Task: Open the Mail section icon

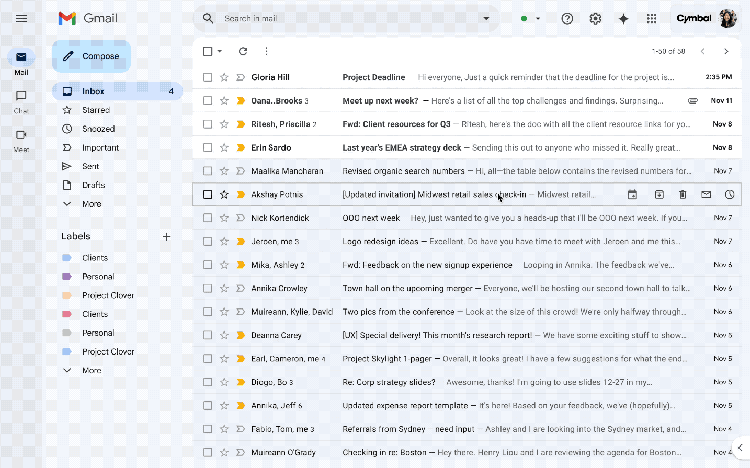Action: 21,57
